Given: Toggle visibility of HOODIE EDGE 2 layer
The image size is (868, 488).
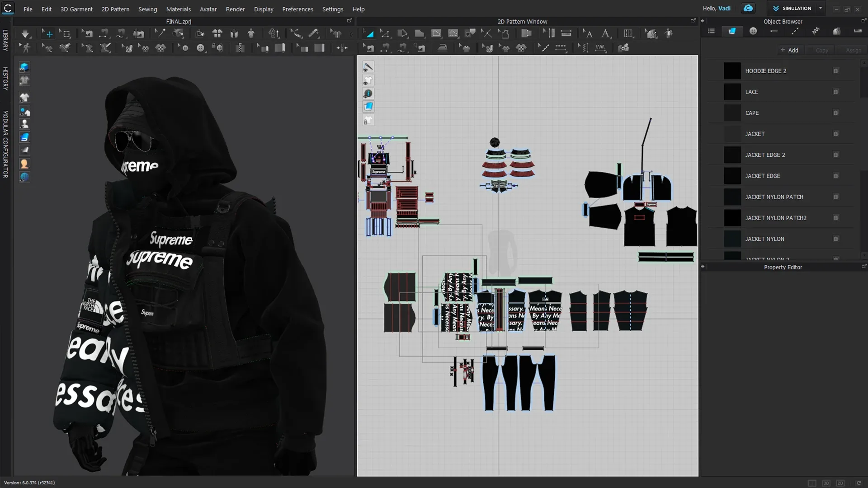Looking at the screenshot, I should click(x=836, y=71).
